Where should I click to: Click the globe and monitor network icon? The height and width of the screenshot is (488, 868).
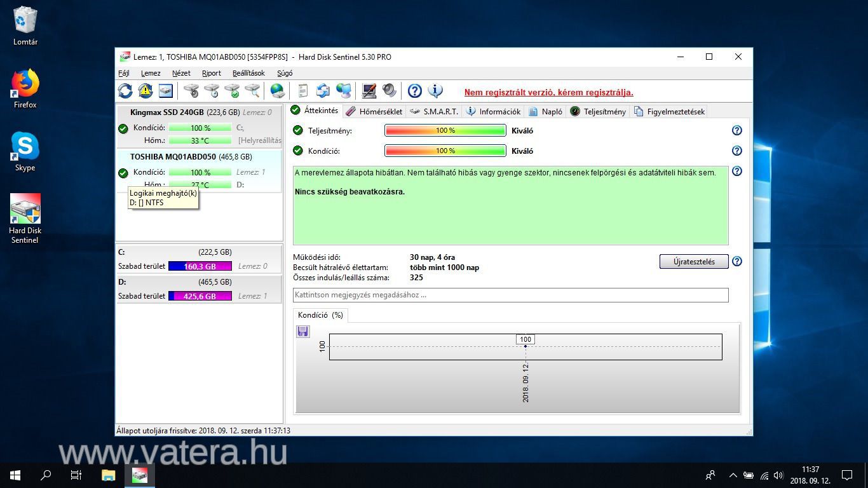coord(344,91)
